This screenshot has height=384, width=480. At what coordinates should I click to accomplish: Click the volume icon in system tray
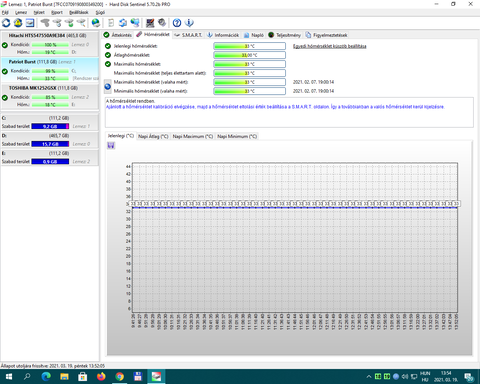[x=405, y=377]
